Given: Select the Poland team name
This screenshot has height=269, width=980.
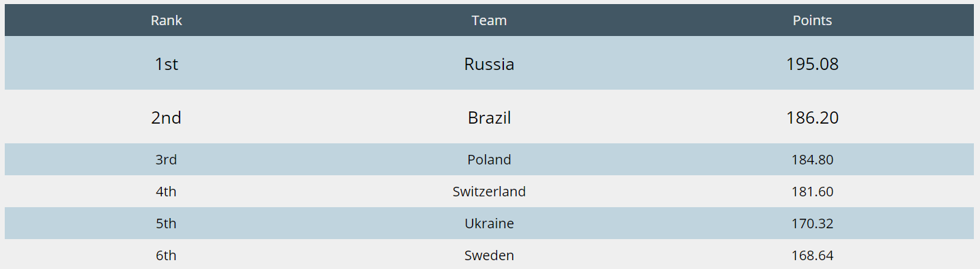Looking at the screenshot, I should [489, 160].
